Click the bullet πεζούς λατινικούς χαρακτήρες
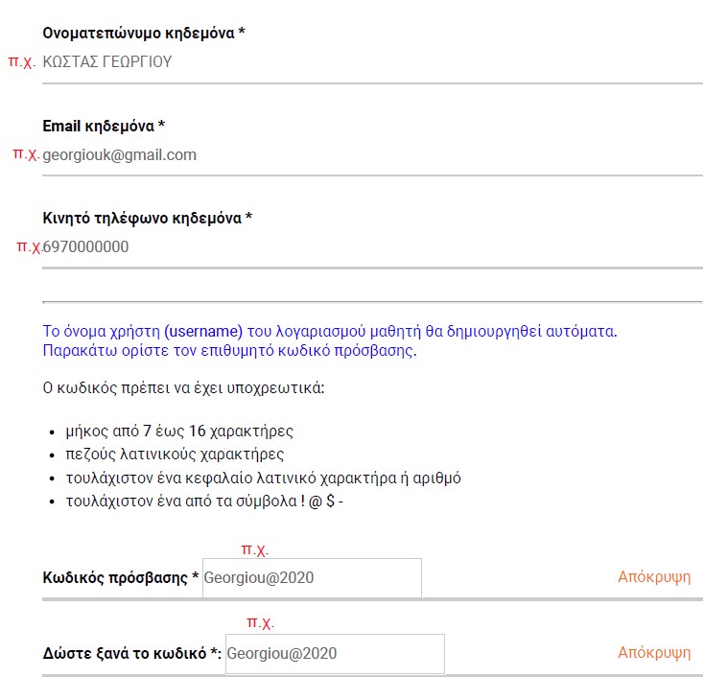 tap(175, 454)
